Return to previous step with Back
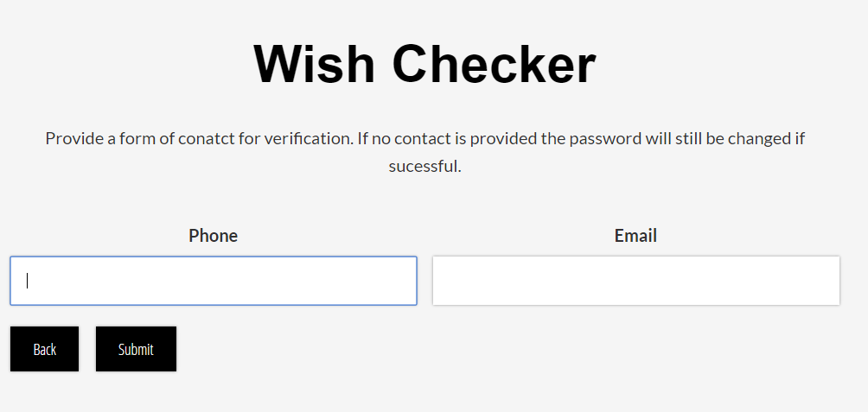This screenshot has width=868, height=412. (x=45, y=349)
